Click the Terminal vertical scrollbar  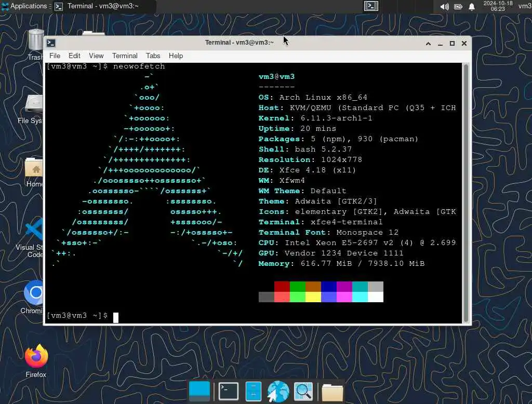[466, 193]
